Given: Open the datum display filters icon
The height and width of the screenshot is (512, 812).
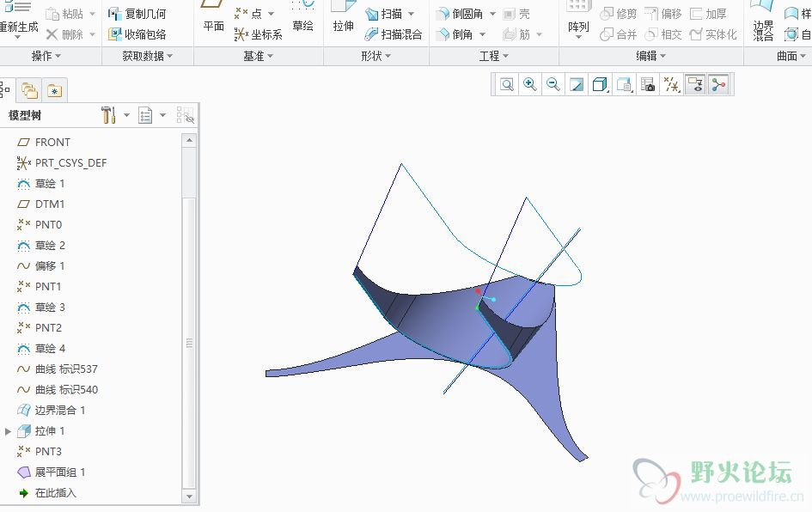Looking at the screenshot, I should (x=672, y=84).
